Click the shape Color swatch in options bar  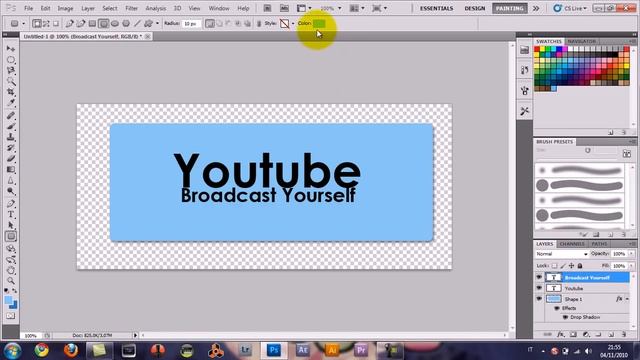coord(319,24)
